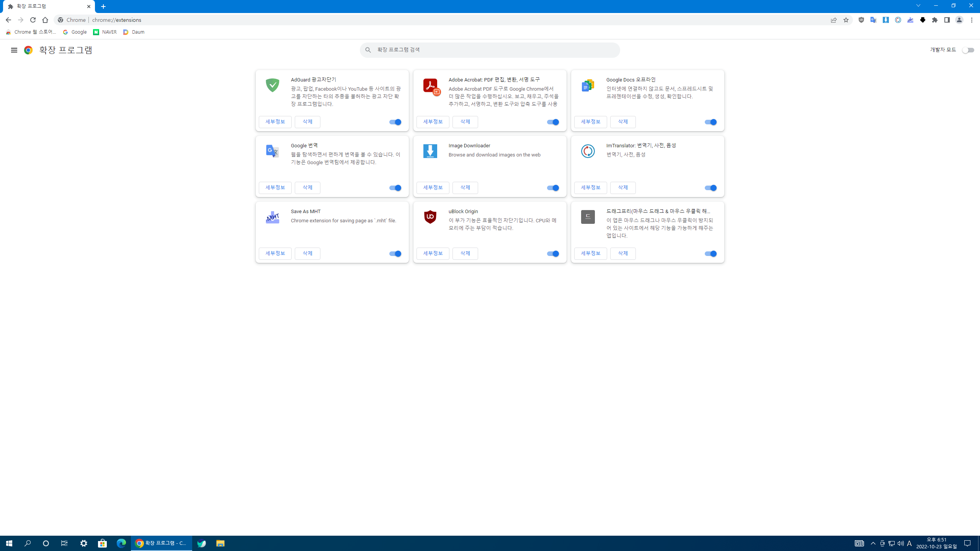Turn off the uBlock Origin extension toggle
This screenshot has height=551, width=980.
tap(553, 254)
